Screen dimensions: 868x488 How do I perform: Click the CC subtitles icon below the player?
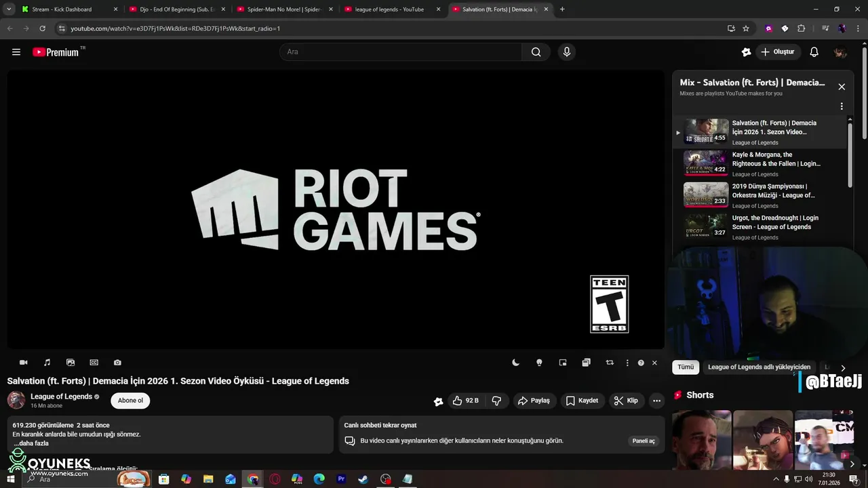[x=94, y=363]
